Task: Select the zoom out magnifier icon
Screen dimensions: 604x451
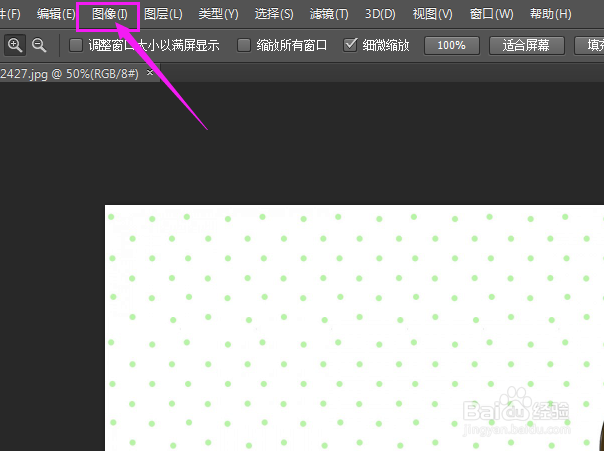Action: tap(39, 45)
